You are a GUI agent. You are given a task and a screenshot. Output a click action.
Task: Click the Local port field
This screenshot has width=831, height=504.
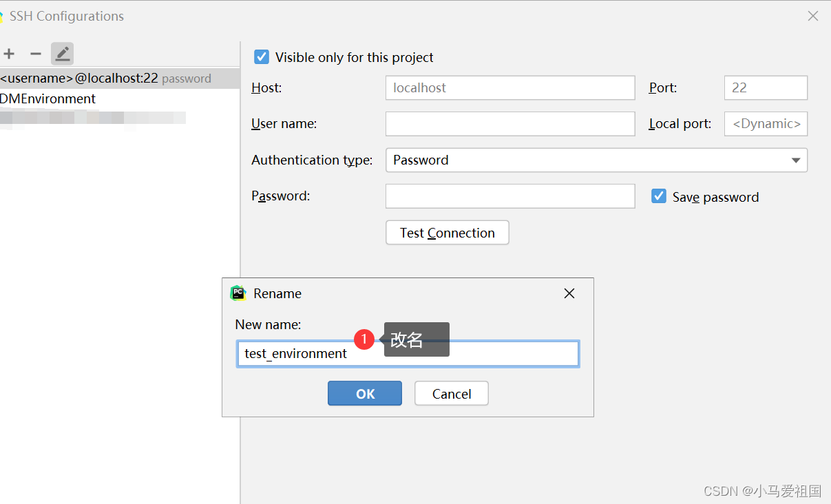[x=766, y=124]
